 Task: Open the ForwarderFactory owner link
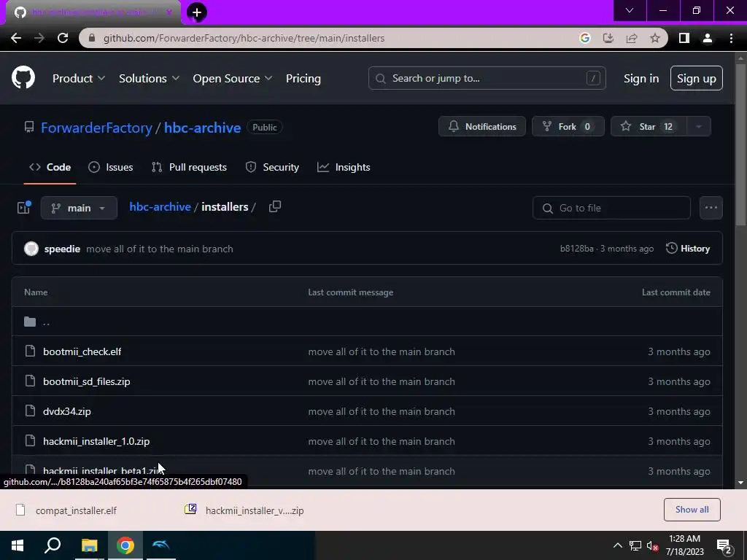(96, 128)
